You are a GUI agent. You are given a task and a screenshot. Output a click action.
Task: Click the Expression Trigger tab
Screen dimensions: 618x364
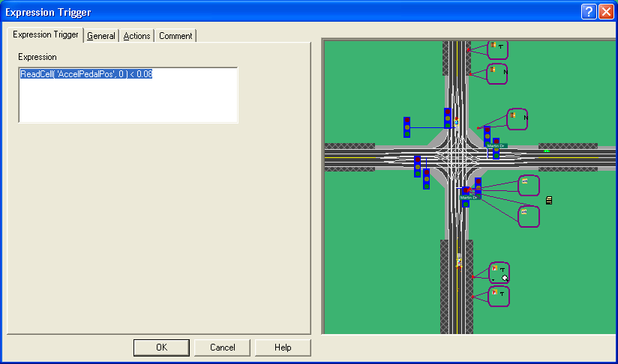[x=46, y=35]
